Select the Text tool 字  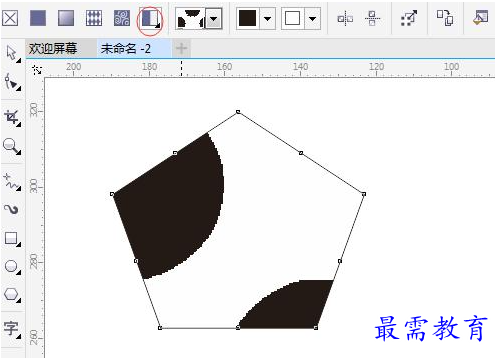[12, 329]
